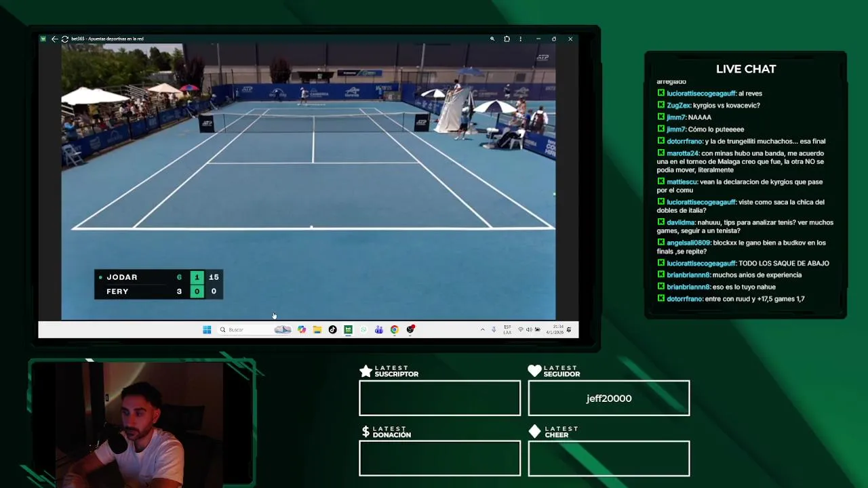Click the Latest Suscriptor box
The width and height of the screenshot is (868, 488).
(440, 398)
